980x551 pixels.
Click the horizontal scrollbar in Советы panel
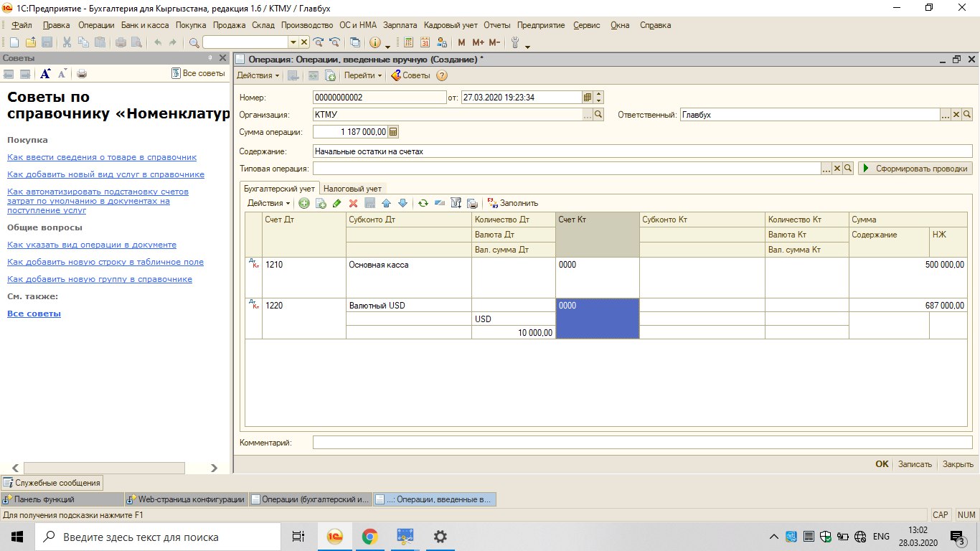pyautogui.click(x=105, y=468)
